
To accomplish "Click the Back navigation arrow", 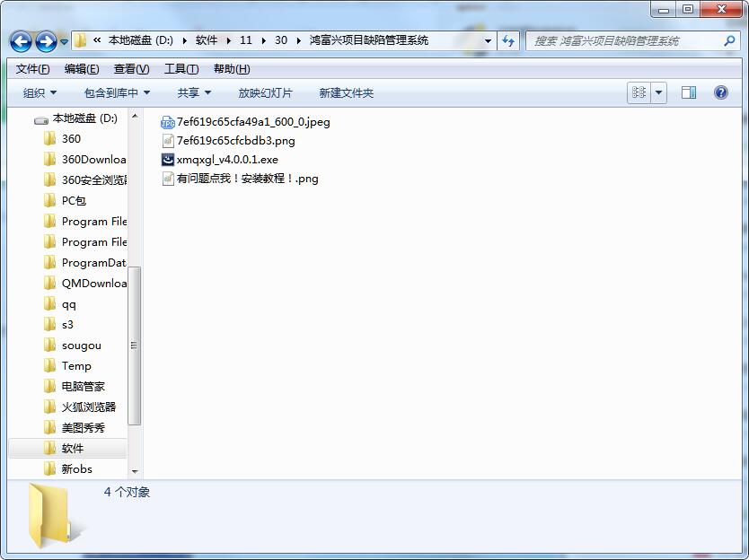I will [x=22, y=41].
